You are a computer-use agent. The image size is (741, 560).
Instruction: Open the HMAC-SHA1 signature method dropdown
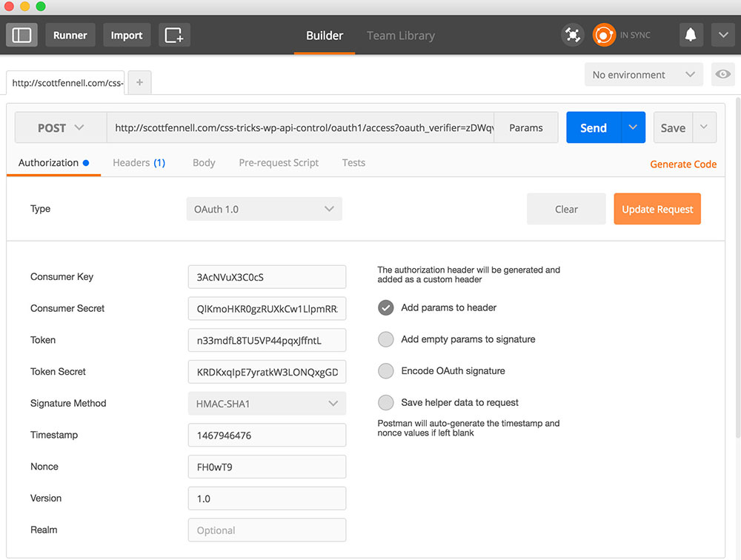pos(267,404)
